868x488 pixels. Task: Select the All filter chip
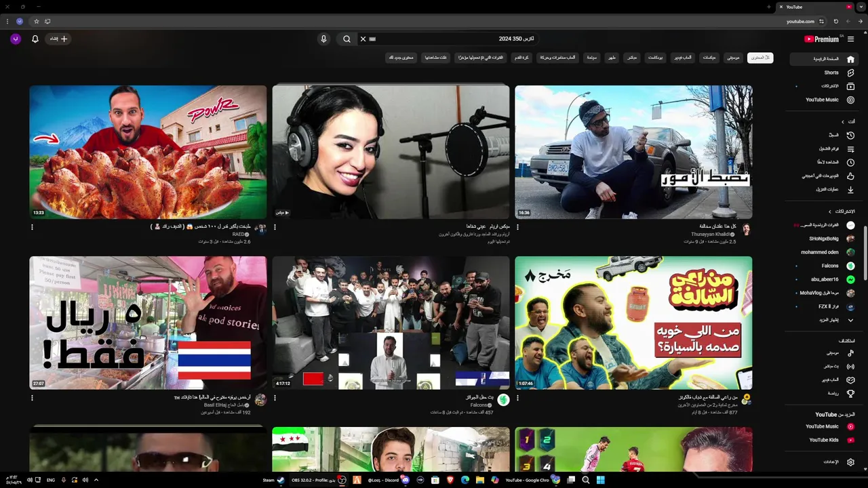760,58
